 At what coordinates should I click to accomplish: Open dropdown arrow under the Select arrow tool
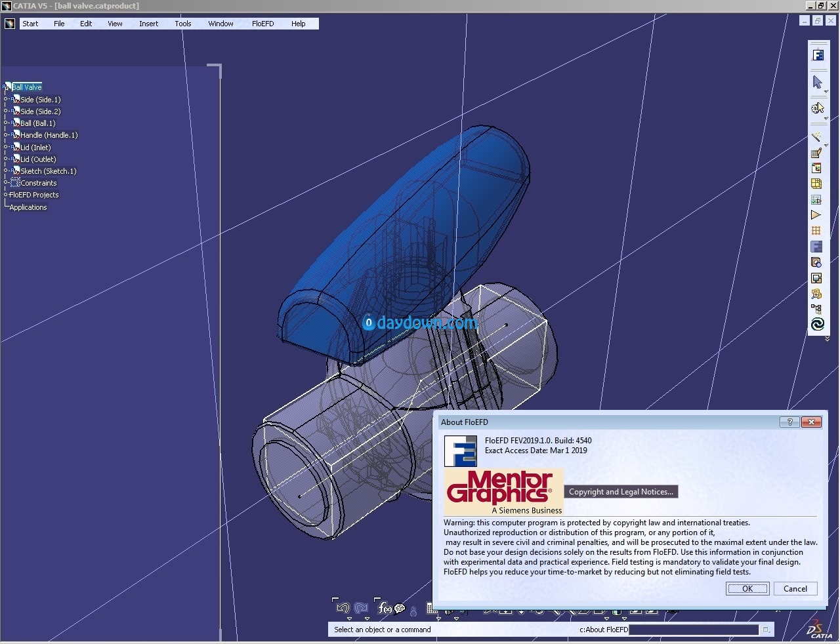pos(825,91)
